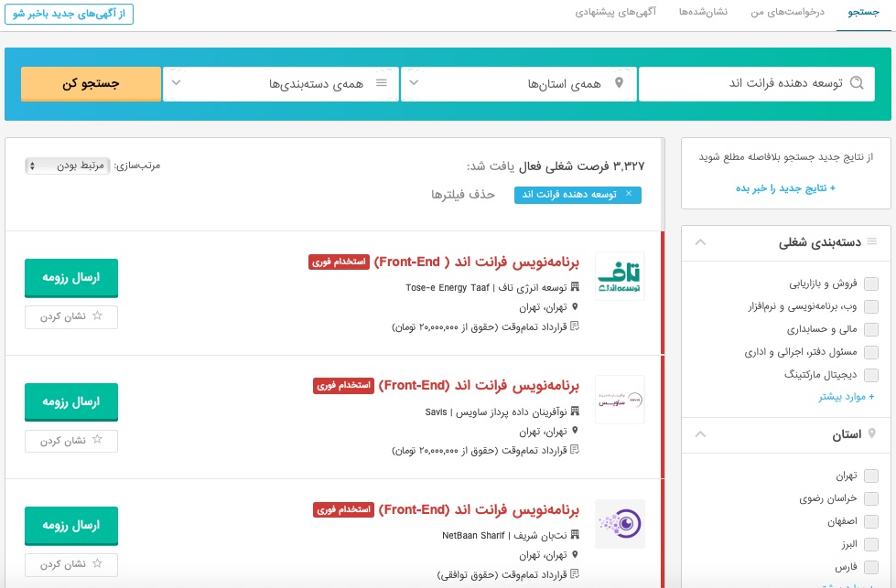Viewport: 896px width, 588px height.
Task: Click location pin in Taaf job listing
Action: [575, 306]
